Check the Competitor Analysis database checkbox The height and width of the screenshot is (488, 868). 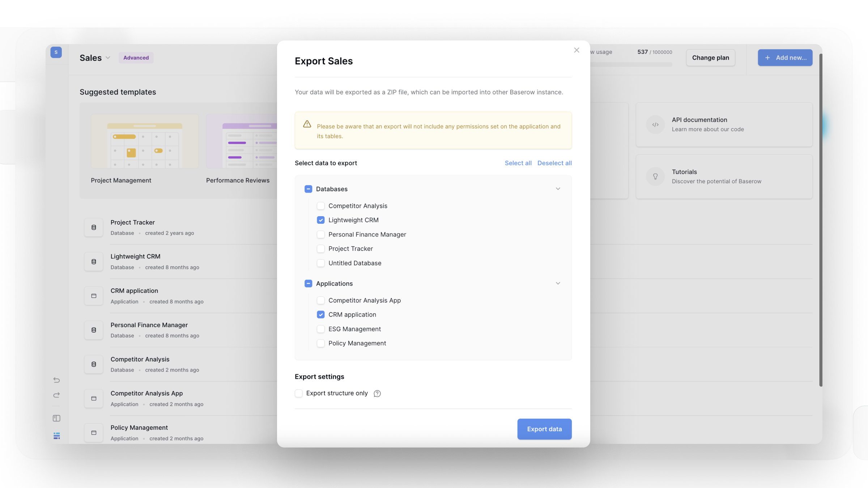(320, 206)
